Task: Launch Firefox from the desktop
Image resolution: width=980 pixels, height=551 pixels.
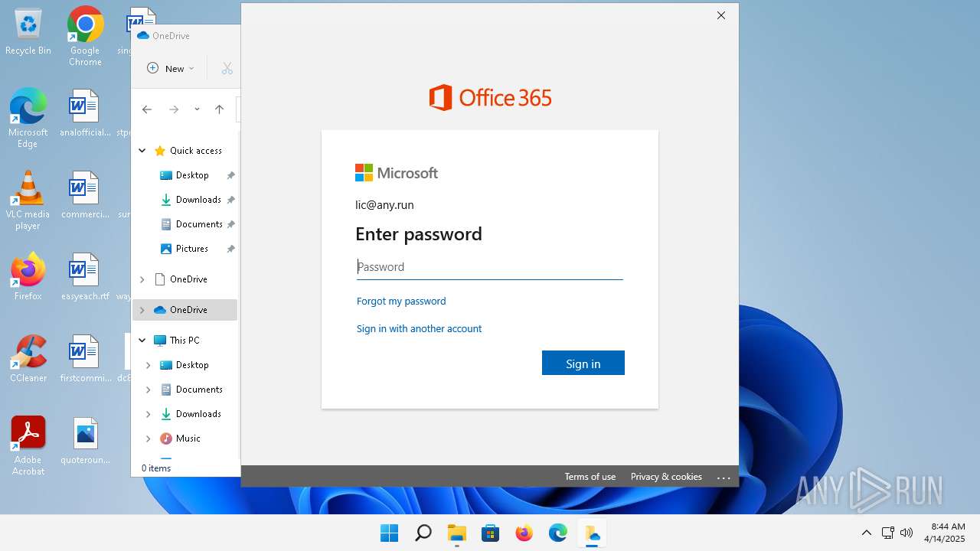Action: pyautogui.click(x=28, y=276)
